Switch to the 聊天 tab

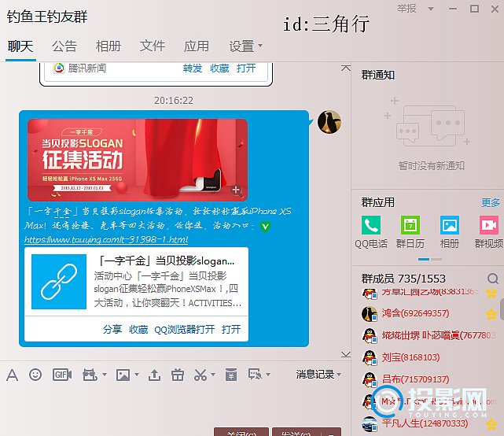pos(20,46)
